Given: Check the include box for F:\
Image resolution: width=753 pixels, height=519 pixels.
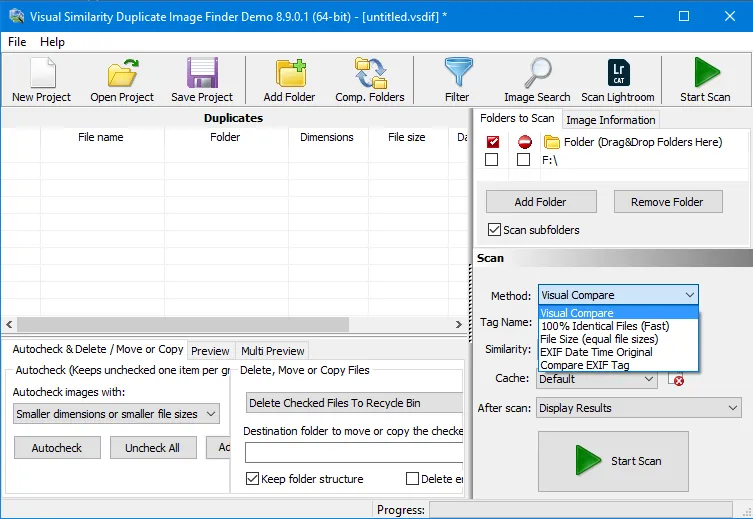Looking at the screenshot, I should click(x=491, y=159).
